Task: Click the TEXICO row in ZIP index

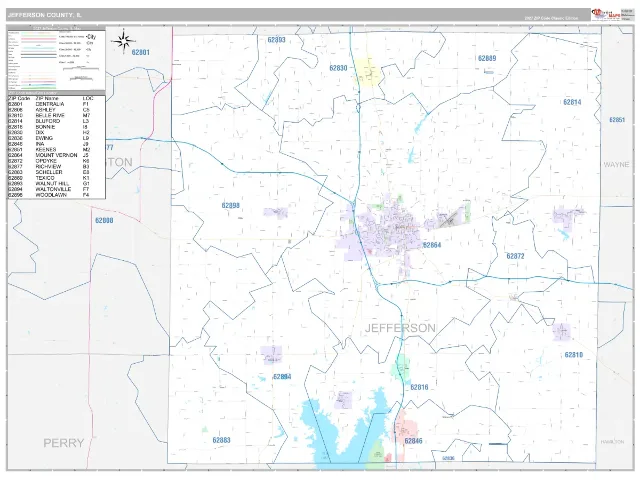Action: click(56, 178)
